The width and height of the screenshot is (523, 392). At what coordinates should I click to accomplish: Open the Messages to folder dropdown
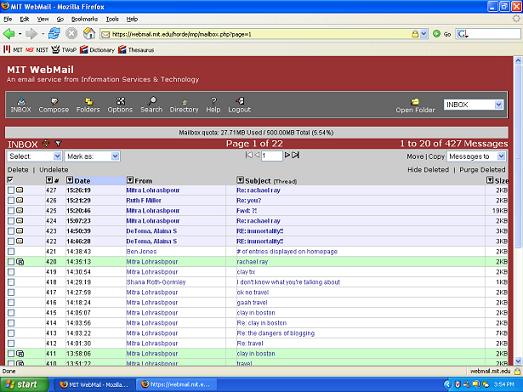click(x=476, y=156)
